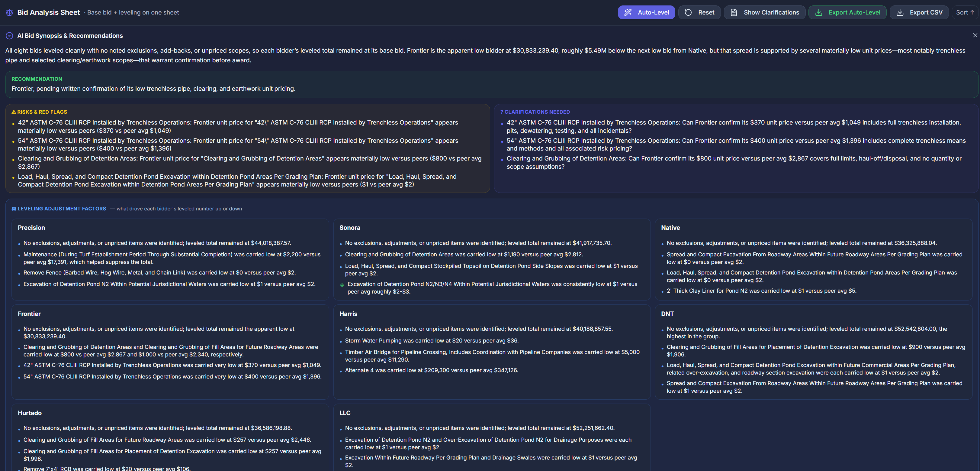Run Auto-Level on the bids
Viewport: 980px width, 471px height.
click(x=646, y=13)
